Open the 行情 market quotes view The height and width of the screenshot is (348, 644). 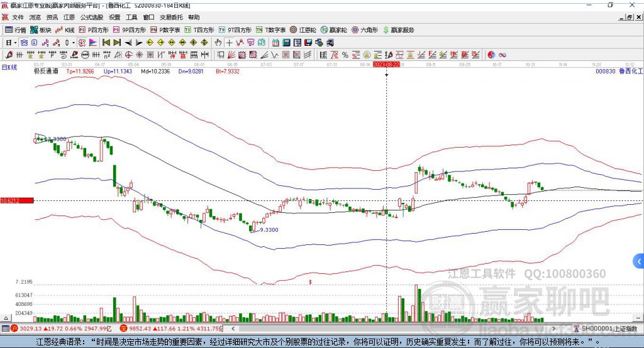pos(15,30)
